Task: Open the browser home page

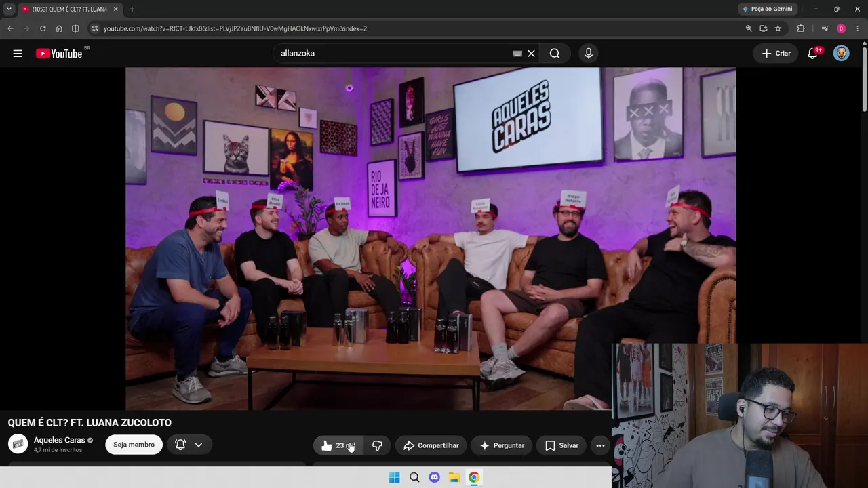Action: tap(59, 28)
